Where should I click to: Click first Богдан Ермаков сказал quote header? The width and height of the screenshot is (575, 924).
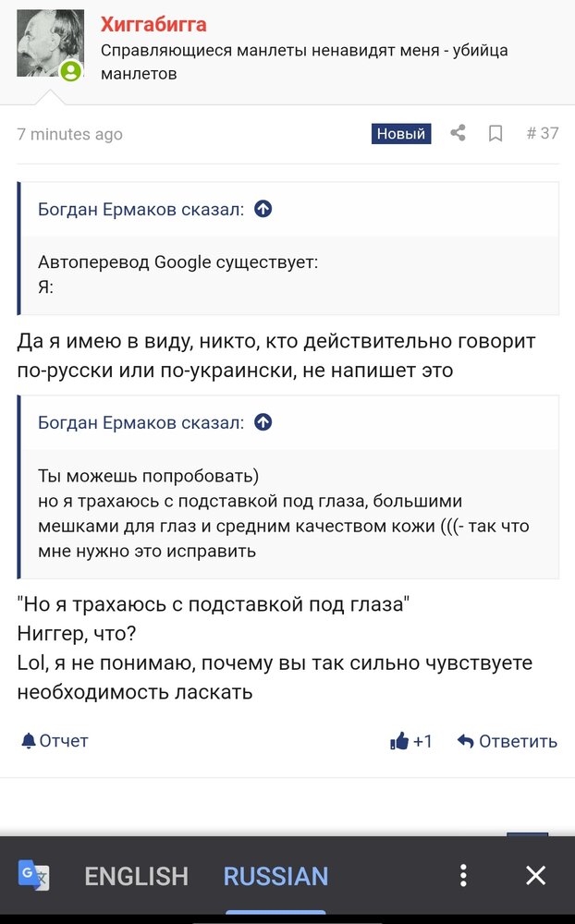click(x=141, y=209)
